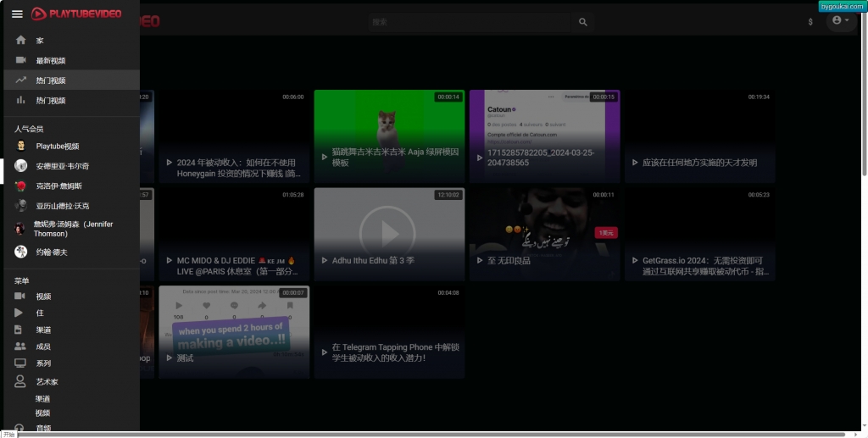This screenshot has height=438, width=868.
Task: Click the dollar sign icon
Action: 810,22
